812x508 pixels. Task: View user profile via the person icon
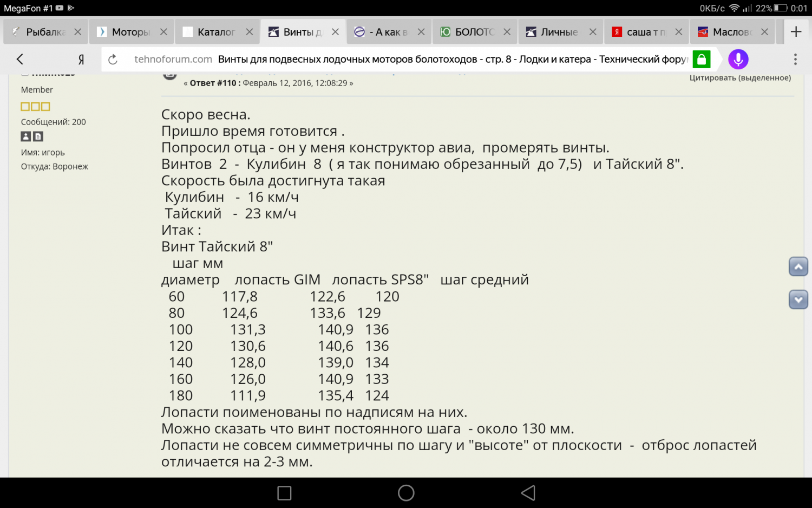tap(26, 136)
